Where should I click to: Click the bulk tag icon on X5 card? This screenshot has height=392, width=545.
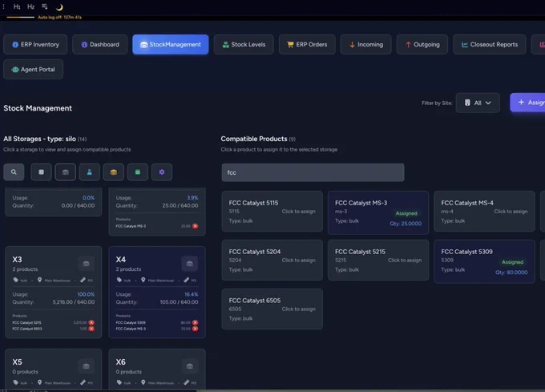[x=16, y=382]
